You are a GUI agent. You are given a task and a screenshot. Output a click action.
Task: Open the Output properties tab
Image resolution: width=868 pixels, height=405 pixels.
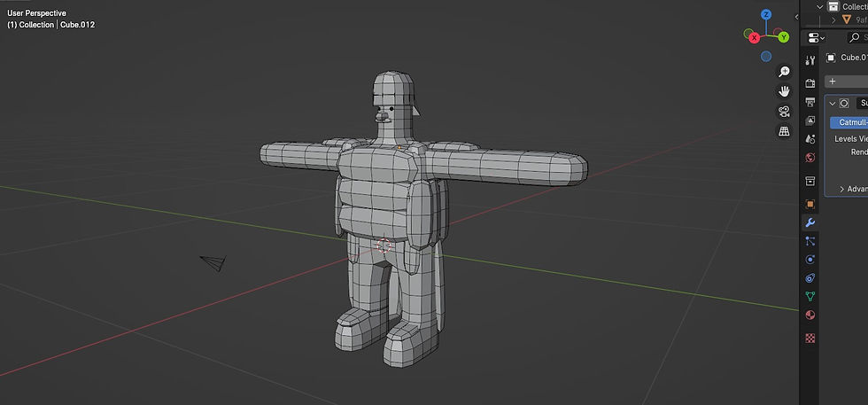pyautogui.click(x=810, y=102)
